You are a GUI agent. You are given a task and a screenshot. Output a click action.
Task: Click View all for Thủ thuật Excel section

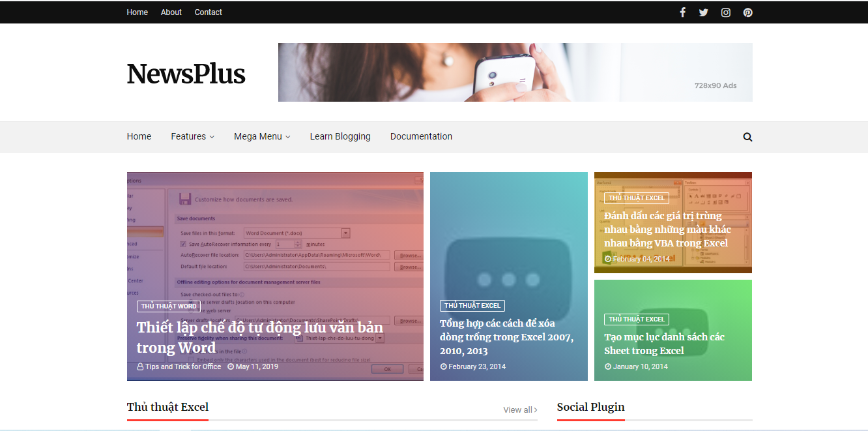pos(520,409)
